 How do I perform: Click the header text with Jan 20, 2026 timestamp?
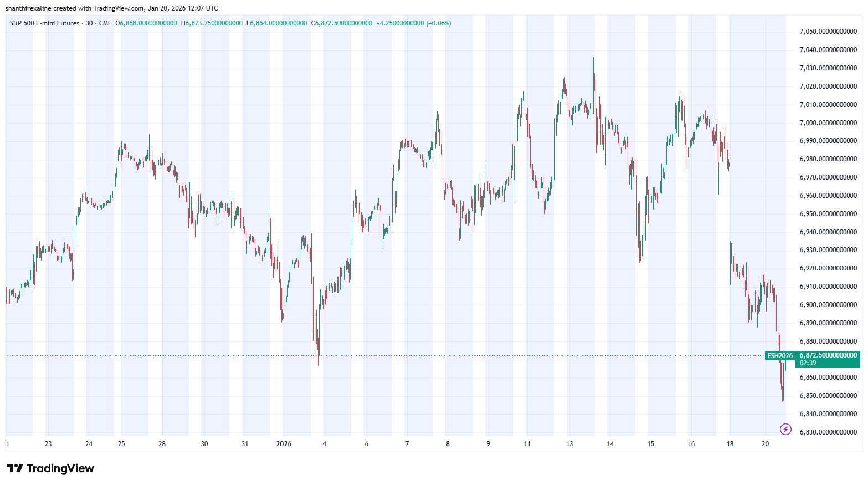pyautogui.click(x=112, y=8)
